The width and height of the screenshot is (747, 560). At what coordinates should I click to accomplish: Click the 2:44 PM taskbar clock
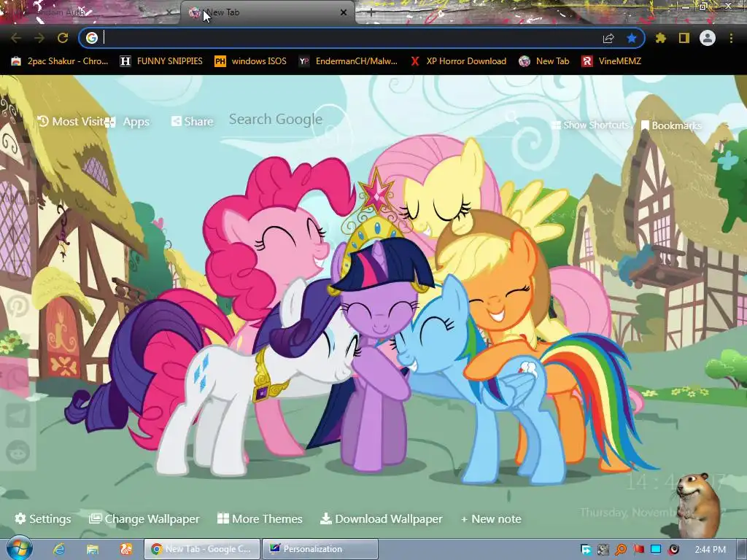(x=711, y=550)
